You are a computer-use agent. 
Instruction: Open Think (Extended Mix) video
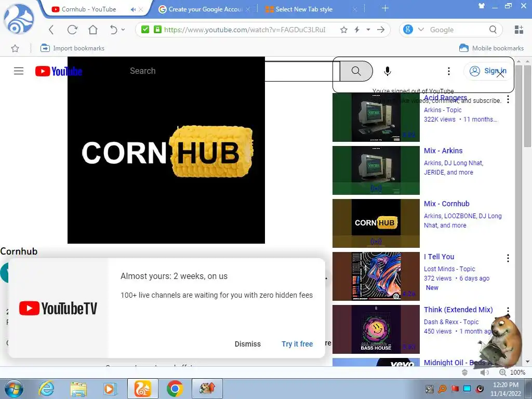(458, 310)
